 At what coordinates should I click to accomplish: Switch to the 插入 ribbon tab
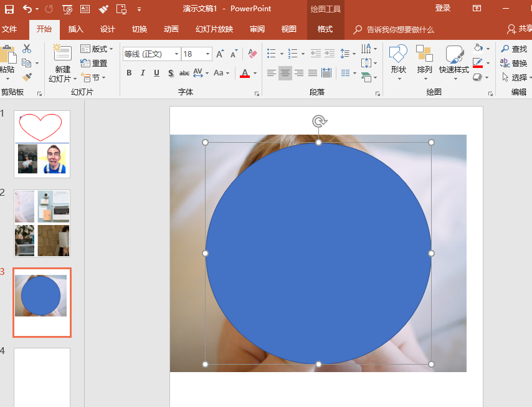75,29
